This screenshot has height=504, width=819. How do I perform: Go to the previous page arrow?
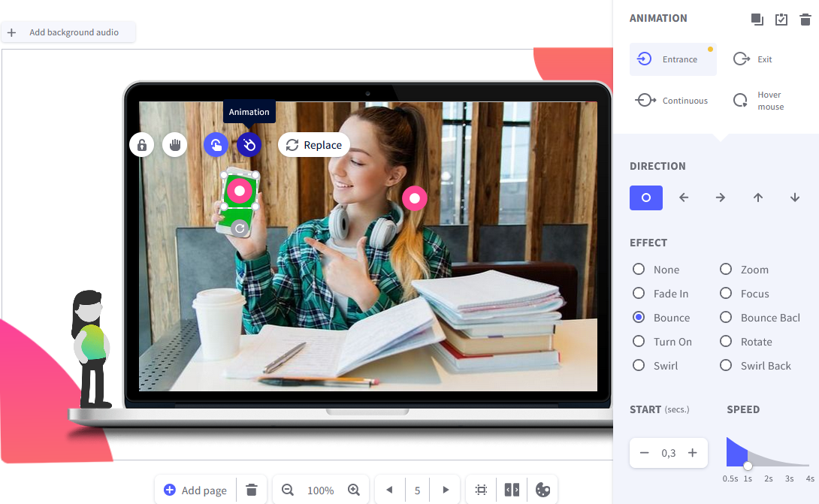(x=389, y=490)
